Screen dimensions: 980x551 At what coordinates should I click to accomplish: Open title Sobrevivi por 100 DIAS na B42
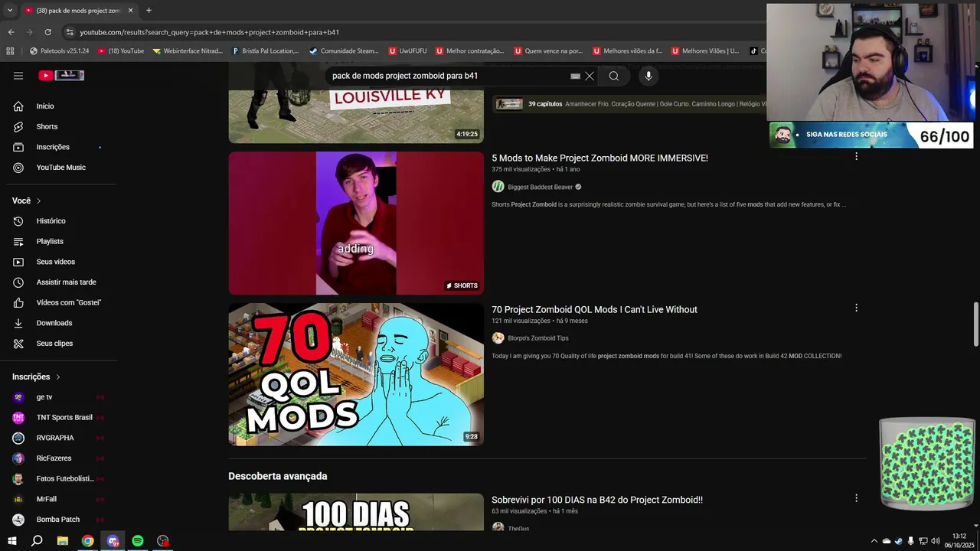[597, 500]
